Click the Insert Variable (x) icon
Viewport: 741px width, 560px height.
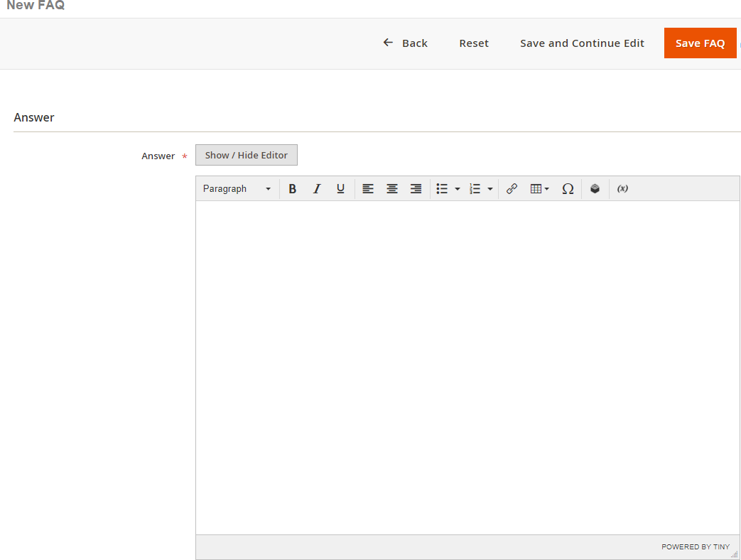coord(622,189)
